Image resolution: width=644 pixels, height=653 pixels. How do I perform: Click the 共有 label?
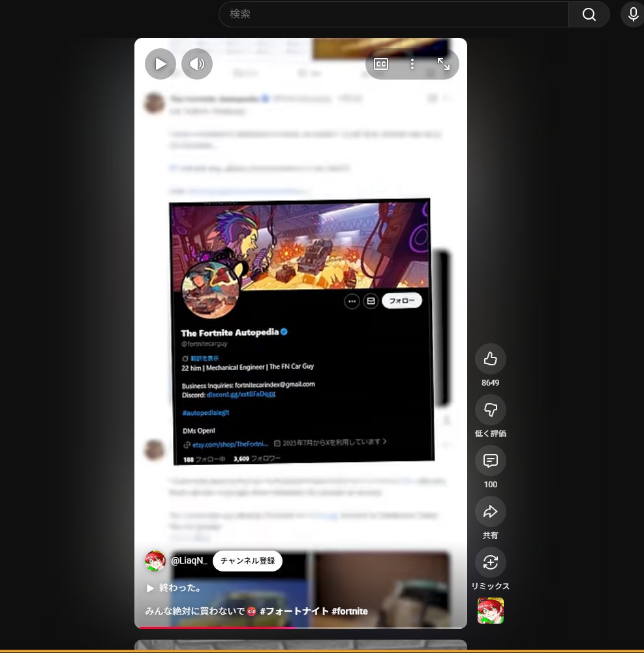point(490,535)
